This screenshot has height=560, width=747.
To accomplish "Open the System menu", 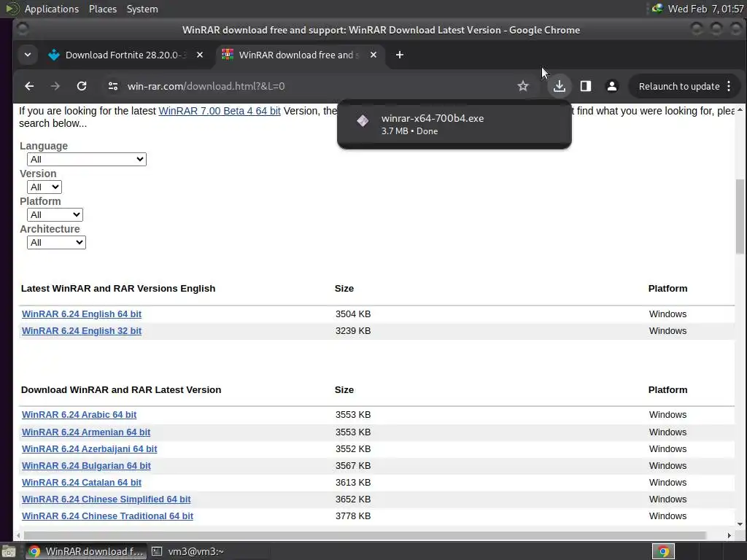I will point(142,9).
